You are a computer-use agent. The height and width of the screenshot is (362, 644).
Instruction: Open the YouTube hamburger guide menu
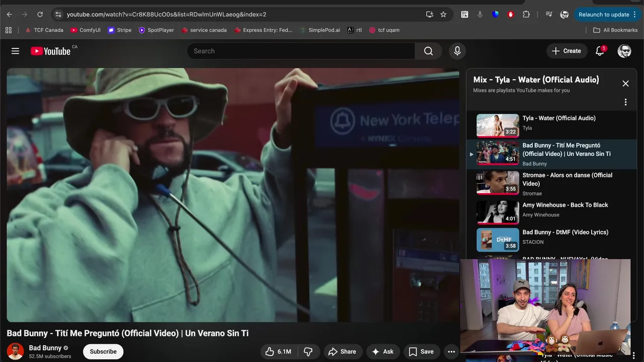click(15, 51)
